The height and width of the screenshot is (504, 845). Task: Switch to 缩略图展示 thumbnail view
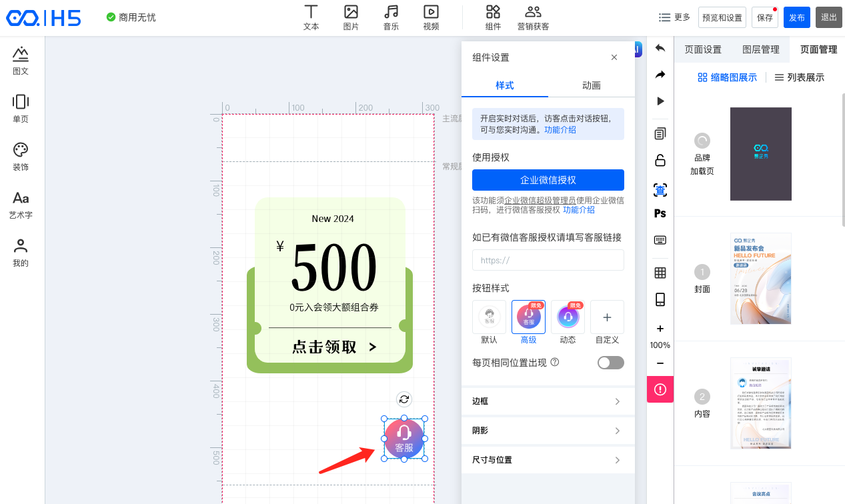click(x=727, y=77)
